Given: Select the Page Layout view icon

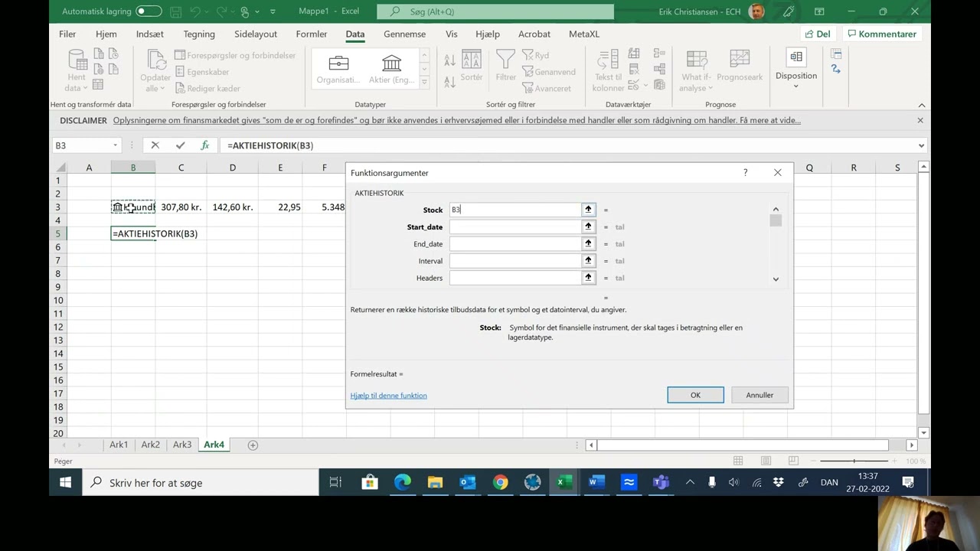Looking at the screenshot, I should click(x=766, y=461).
